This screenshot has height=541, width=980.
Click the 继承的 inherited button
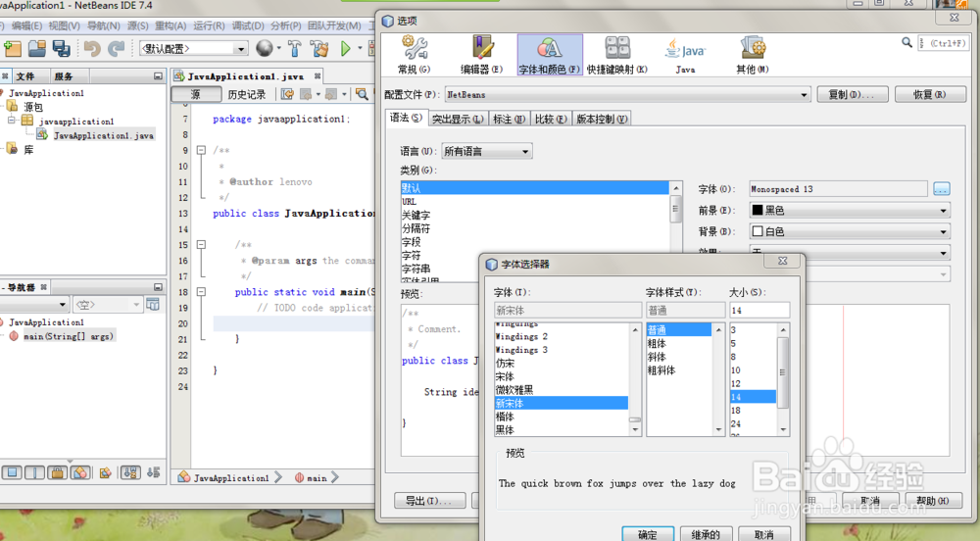click(x=706, y=535)
